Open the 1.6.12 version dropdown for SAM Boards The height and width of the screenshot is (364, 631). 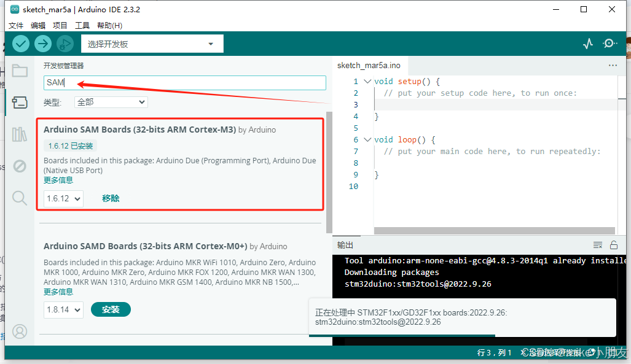[x=63, y=198]
